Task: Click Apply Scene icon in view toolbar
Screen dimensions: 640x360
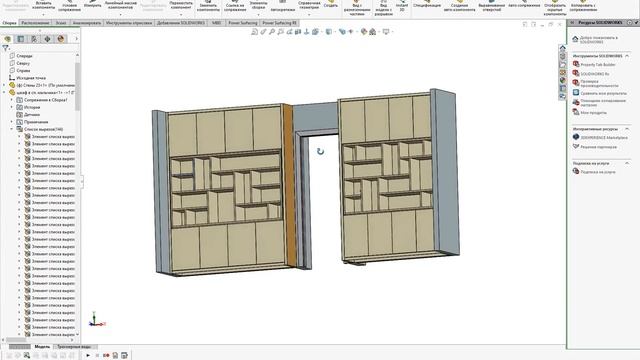Action: [x=372, y=31]
